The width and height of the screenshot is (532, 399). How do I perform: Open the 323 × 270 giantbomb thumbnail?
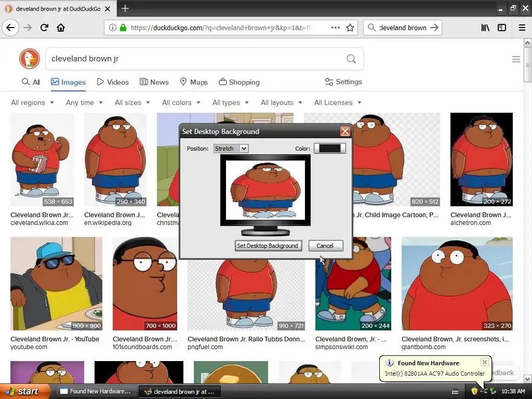[x=457, y=284]
